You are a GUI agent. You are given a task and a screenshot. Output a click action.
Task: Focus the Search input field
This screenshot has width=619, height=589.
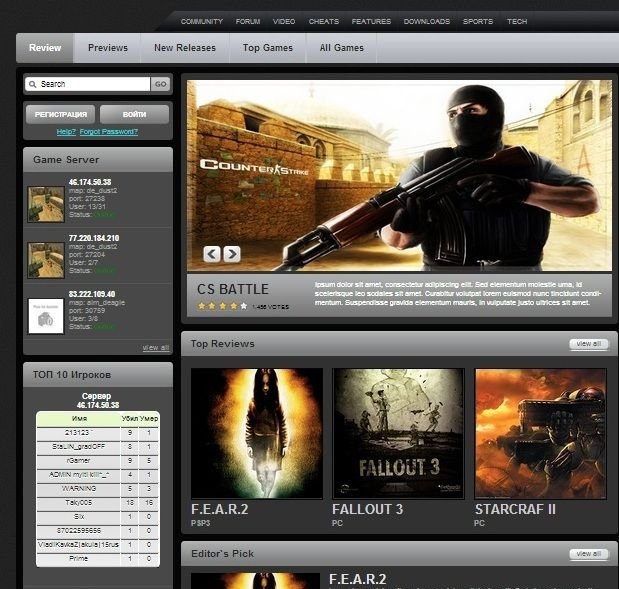88,84
